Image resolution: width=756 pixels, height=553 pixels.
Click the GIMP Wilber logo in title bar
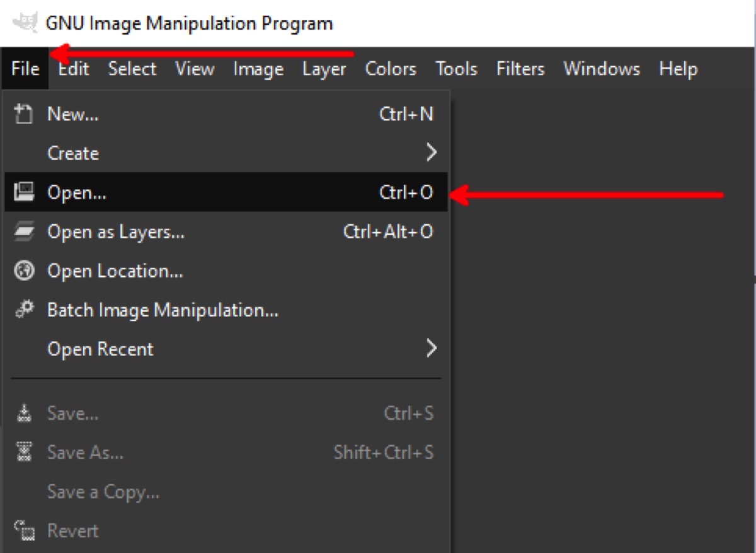pos(25,23)
